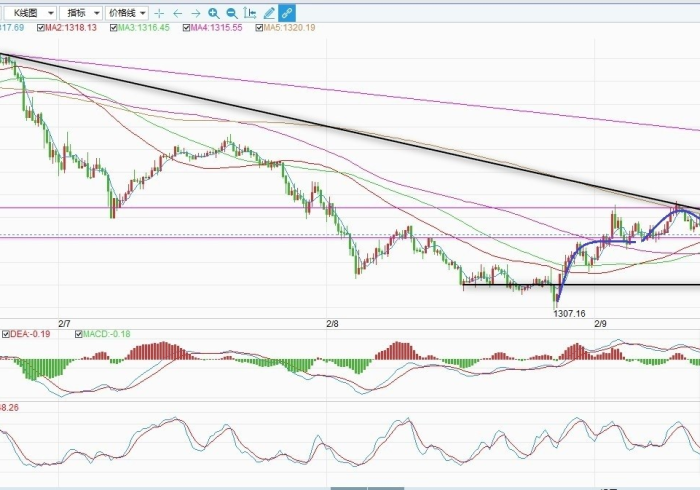Open the K线图 chart type dropdown

coord(29,13)
